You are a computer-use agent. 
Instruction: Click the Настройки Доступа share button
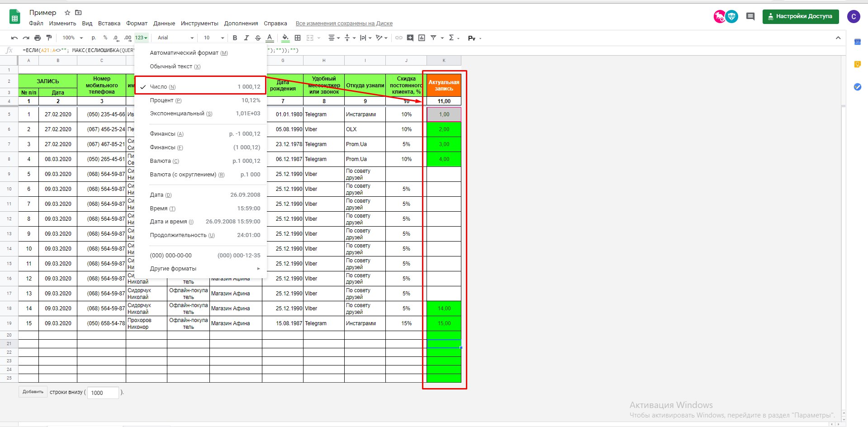(x=801, y=17)
